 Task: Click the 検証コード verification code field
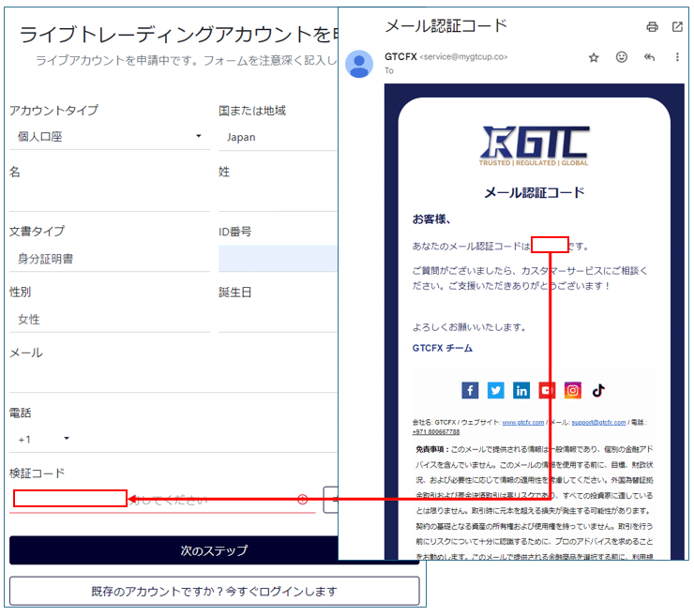(x=162, y=500)
